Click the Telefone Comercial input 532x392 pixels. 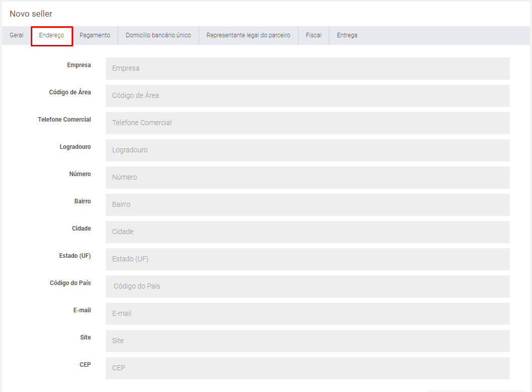click(308, 123)
